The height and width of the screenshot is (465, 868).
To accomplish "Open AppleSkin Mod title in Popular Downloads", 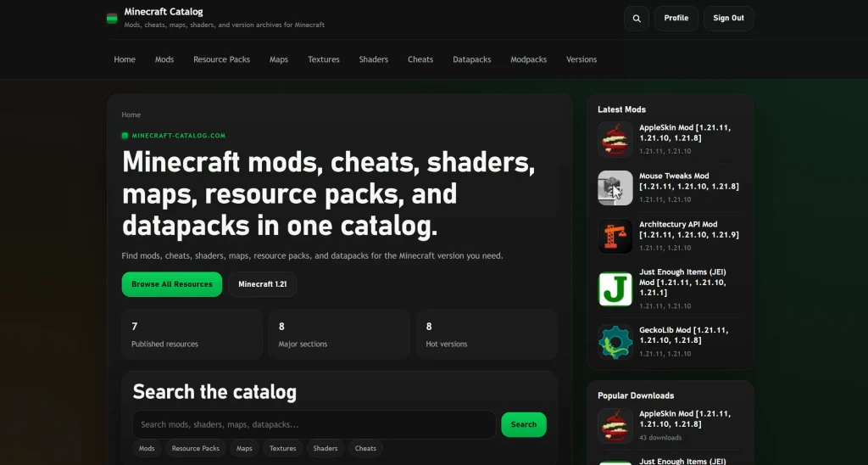I will coord(685,419).
